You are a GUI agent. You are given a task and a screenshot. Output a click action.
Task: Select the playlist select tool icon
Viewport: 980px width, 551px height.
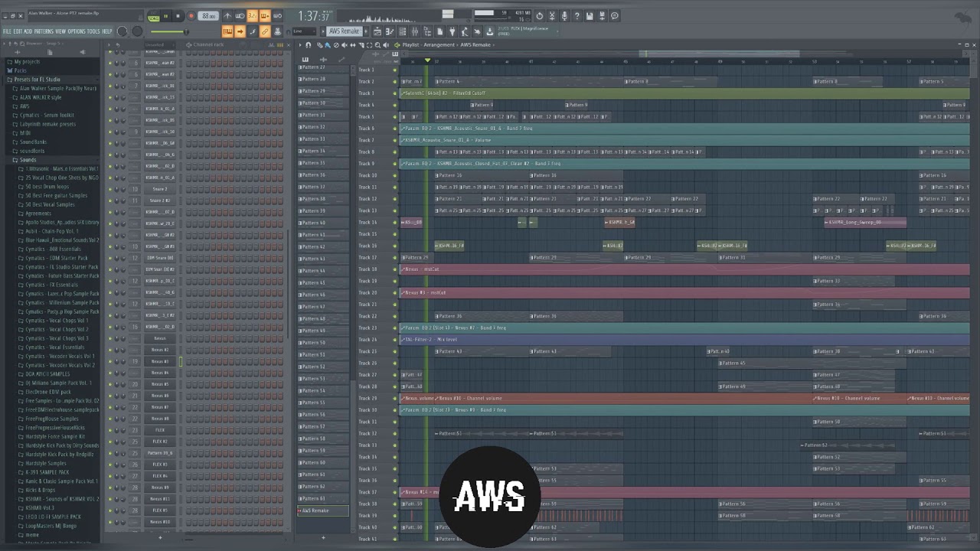pos(369,45)
